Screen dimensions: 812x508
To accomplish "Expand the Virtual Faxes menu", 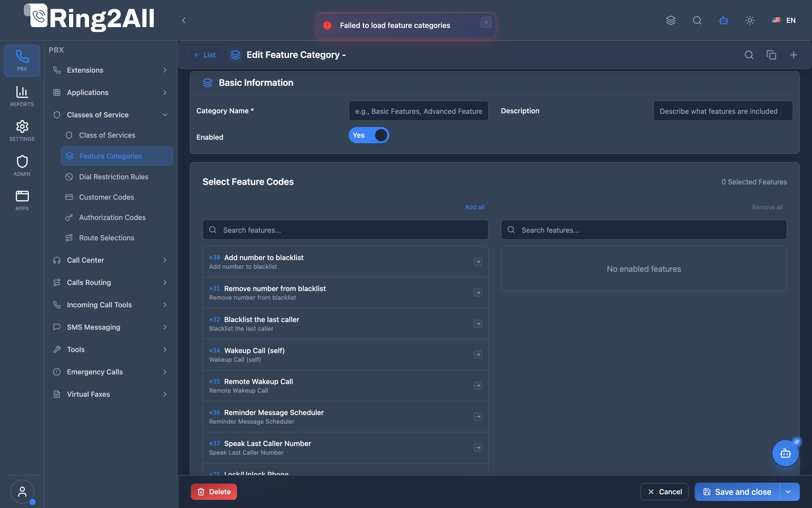I will point(110,394).
